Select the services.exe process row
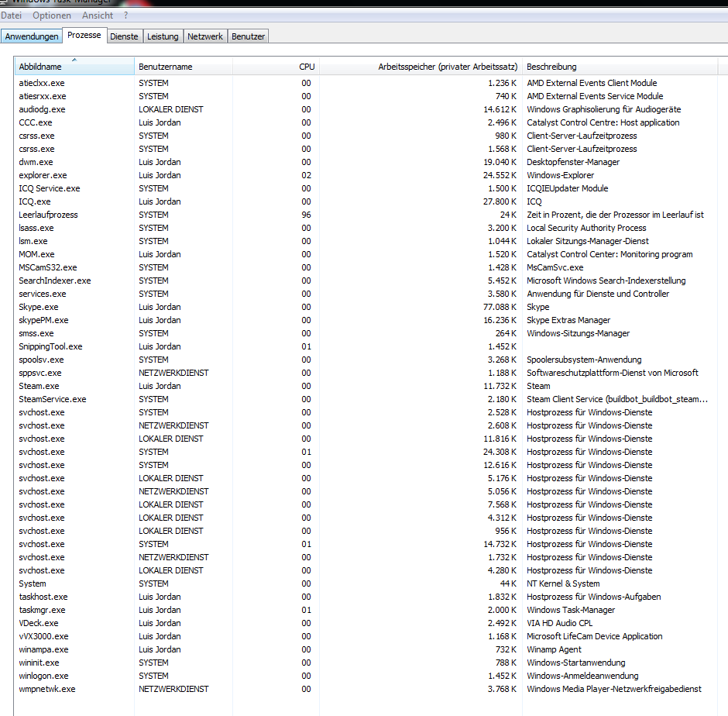This screenshot has width=728, height=716. 366,294
